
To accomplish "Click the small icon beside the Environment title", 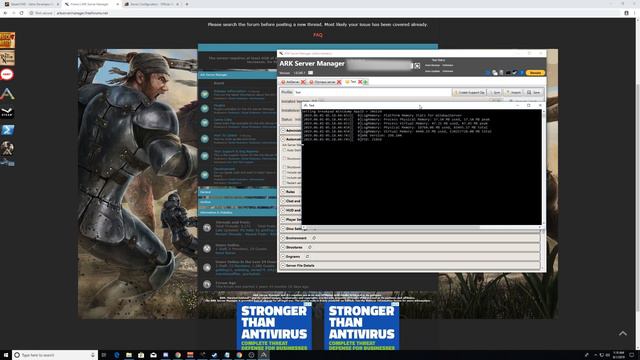I will pyautogui.click(x=314, y=238).
